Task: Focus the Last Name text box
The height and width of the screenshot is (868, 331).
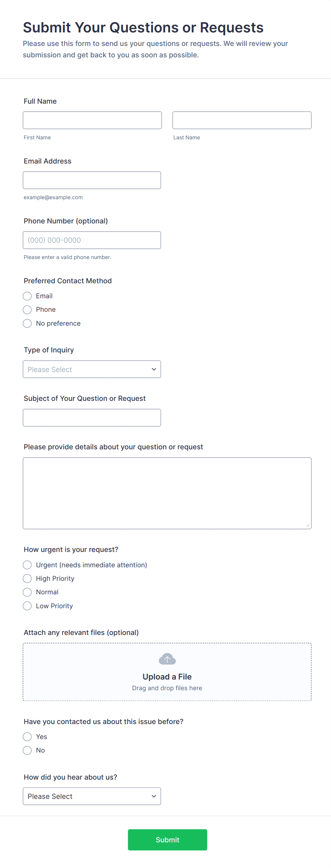Action: tap(242, 120)
